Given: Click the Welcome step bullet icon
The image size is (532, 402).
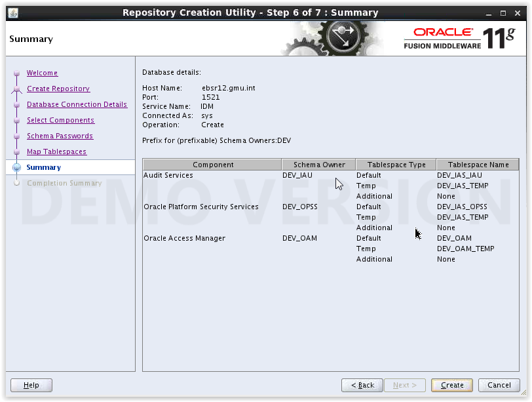Looking at the screenshot, I should pos(16,73).
